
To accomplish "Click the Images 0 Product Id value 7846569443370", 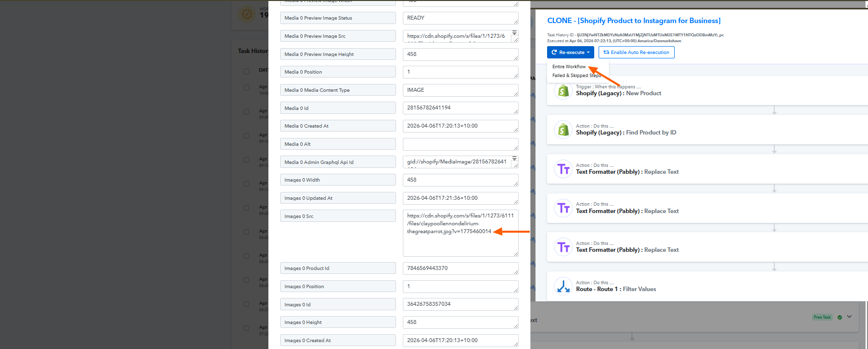I will tap(460, 268).
